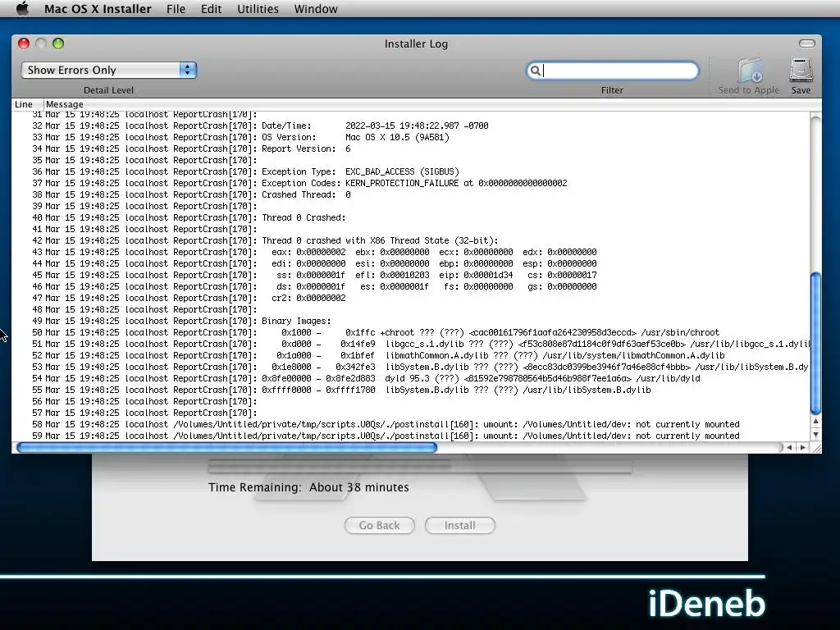Click the Message column header
Viewport: 840px width, 630px height.
pos(64,104)
